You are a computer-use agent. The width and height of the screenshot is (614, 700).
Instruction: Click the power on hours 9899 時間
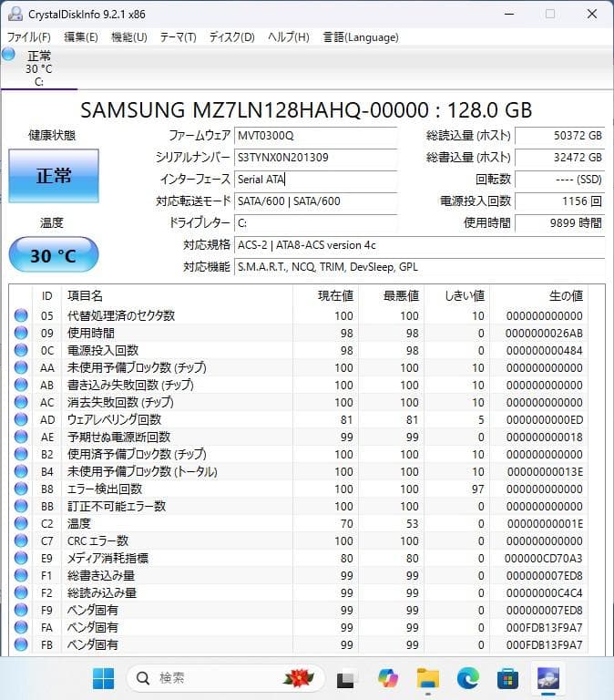coord(560,222)
